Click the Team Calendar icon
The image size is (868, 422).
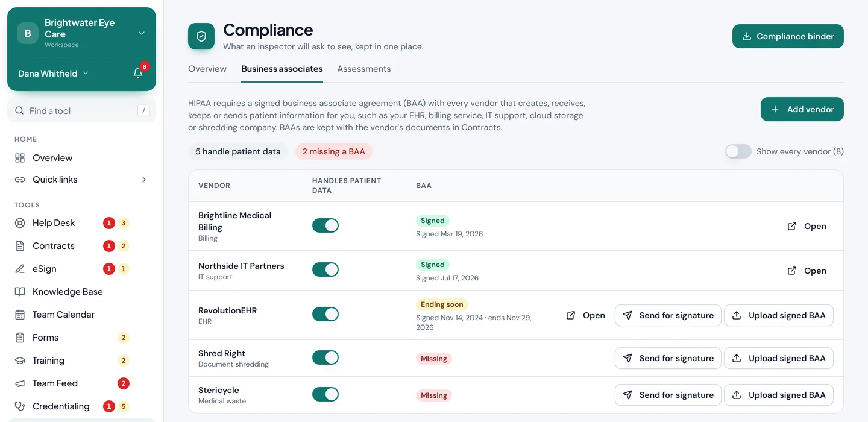click(20, 315)
